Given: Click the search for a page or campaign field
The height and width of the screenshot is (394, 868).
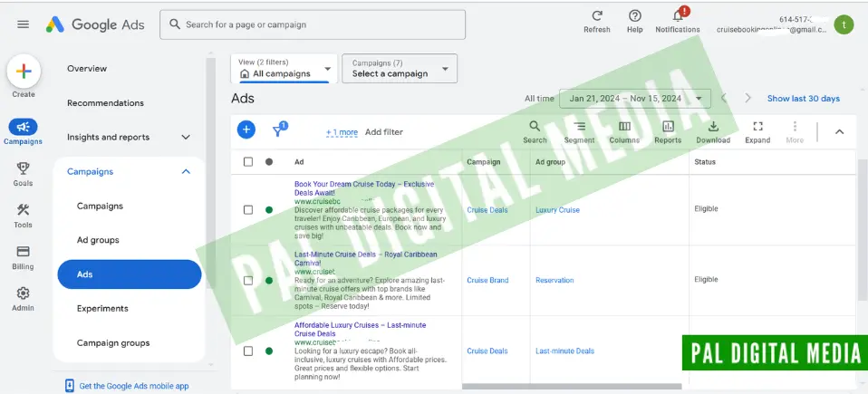Looking at the screenshot, I should (x=313, y=24).
